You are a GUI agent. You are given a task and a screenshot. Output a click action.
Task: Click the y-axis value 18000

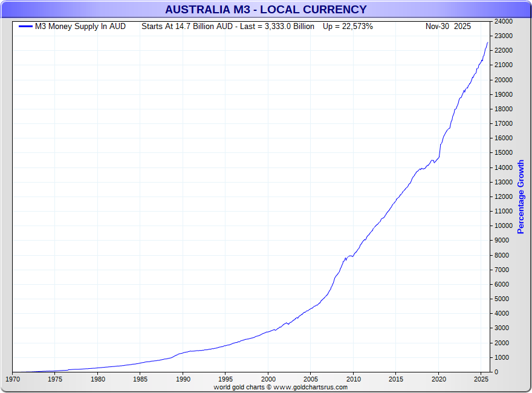pos(504,109)
